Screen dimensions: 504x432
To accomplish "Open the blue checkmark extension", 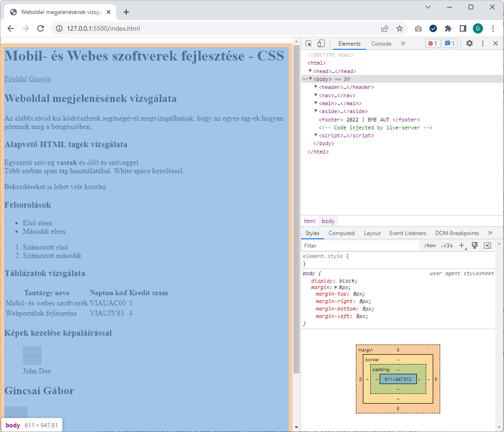I will 433,28.
